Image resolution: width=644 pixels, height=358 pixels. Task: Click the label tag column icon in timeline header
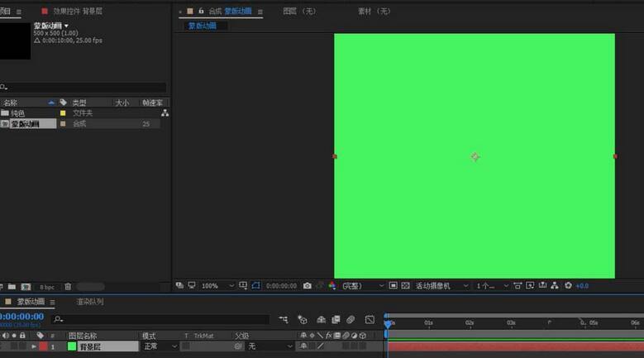point(40,336)
